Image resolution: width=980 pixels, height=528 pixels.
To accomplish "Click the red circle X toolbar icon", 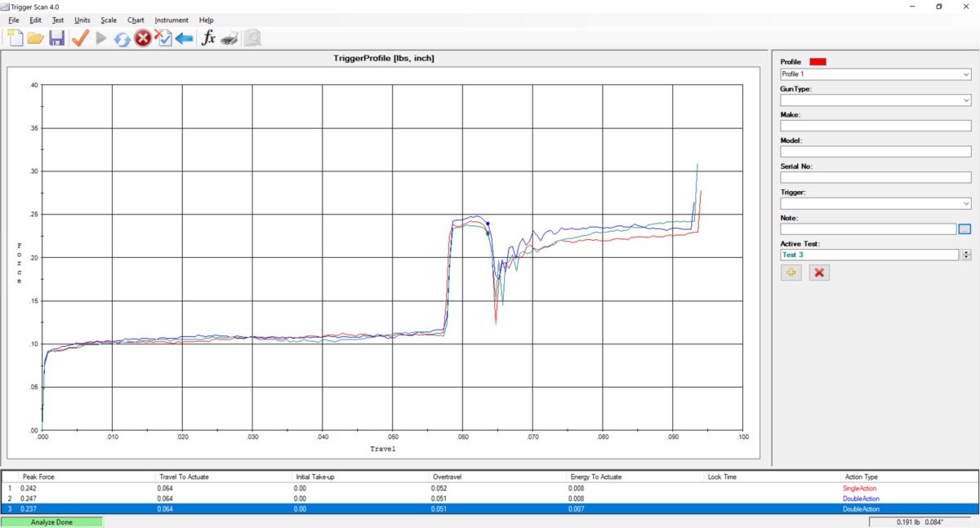I will click(143, 38).
